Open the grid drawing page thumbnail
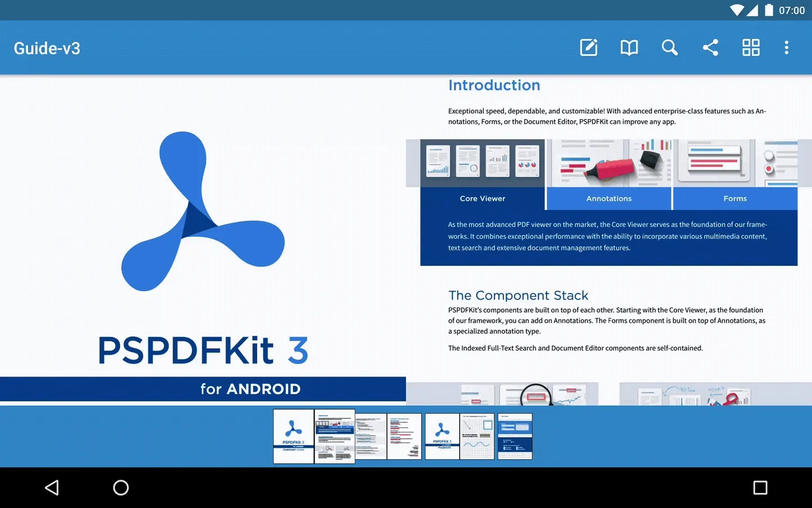This screenshot has height=508, width=812. pos(477,436)
